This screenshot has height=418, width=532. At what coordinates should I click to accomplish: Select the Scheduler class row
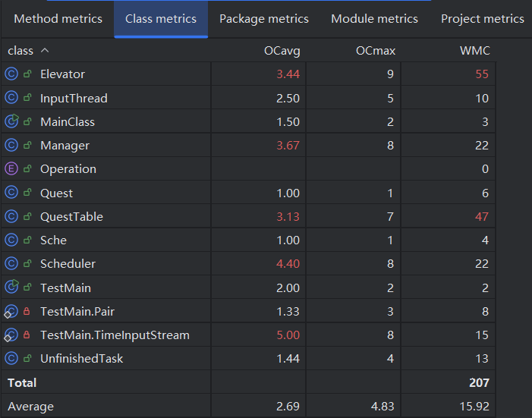click(x=68, y=264)
